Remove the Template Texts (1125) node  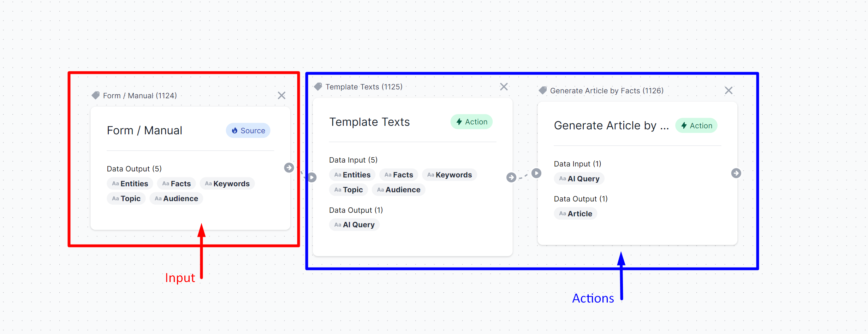tap(504, 87)
